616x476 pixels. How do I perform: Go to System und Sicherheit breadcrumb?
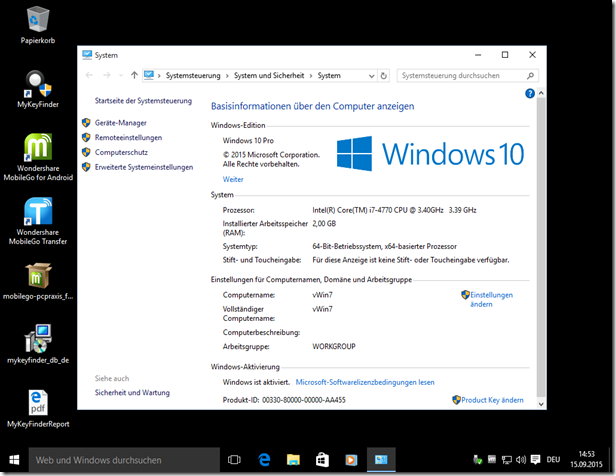click(x=269, y=75)
